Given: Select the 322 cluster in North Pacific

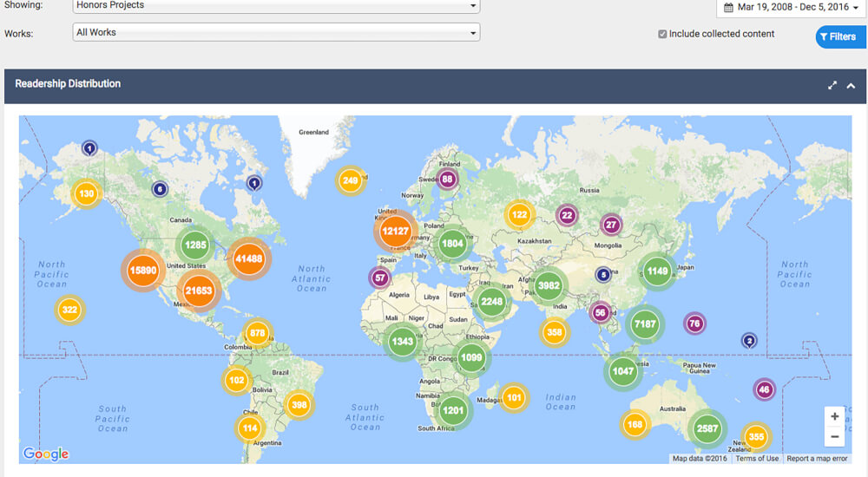Looking at the screenshot, I should point(69,310).
